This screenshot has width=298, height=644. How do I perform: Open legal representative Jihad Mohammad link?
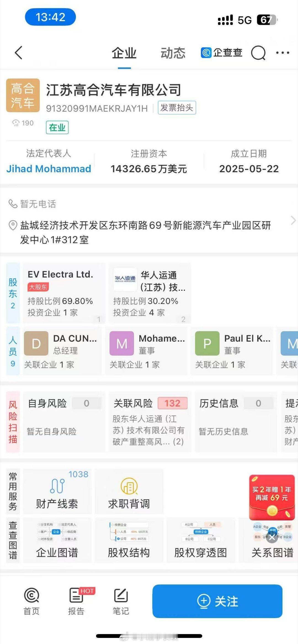[x=49, y=169]
